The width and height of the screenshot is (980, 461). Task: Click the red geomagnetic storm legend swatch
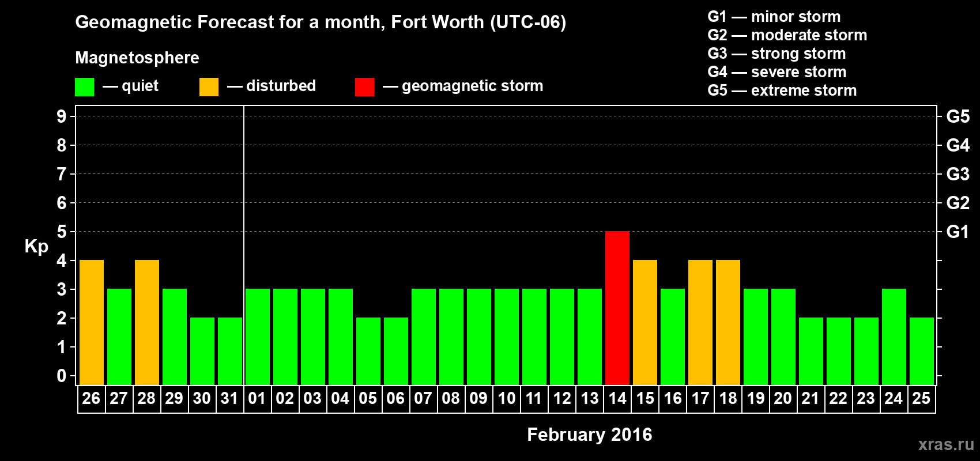364,87
